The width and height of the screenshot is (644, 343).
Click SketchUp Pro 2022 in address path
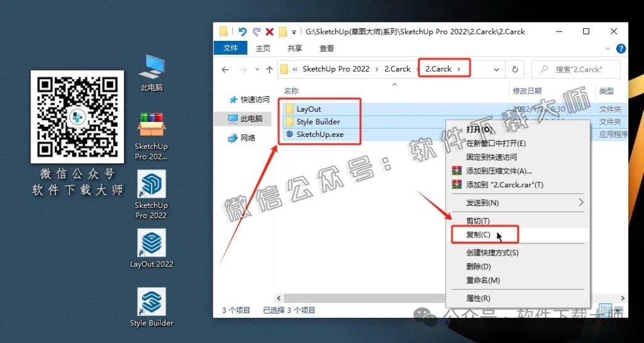point(336,69)
